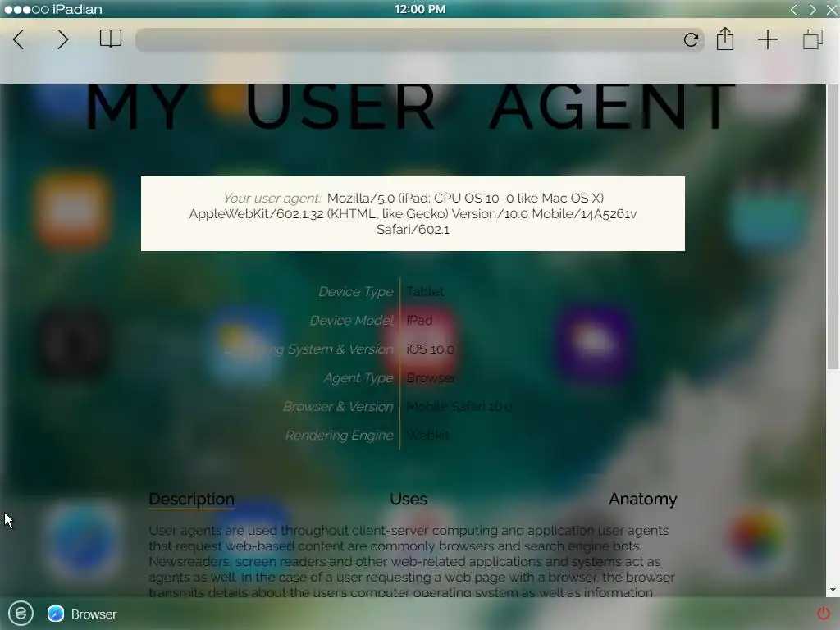Screen dimensions: 840x630
Task: Click the iPadian home logo in taskbar
Action: pyautogui.click(x=21, y=614)
